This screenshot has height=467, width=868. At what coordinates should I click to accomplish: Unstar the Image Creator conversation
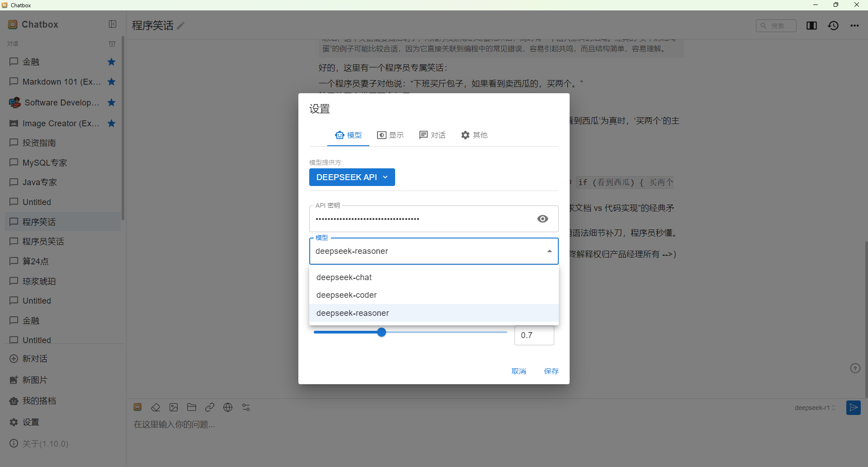[112, 124]
